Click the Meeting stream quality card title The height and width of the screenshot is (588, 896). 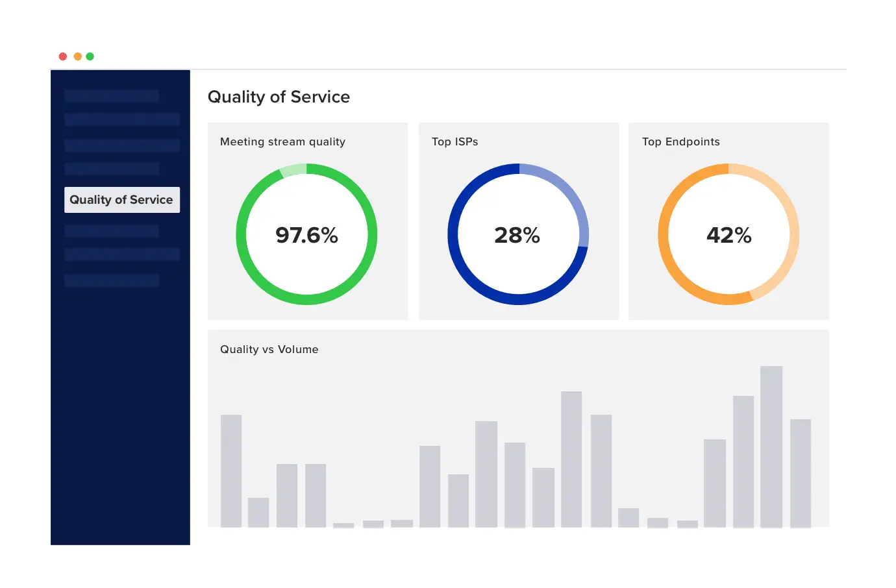tap(282, 141)
